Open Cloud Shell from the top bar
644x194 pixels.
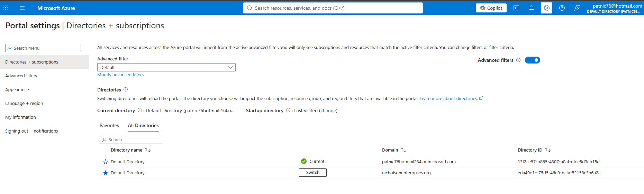(x=516, y=8)
